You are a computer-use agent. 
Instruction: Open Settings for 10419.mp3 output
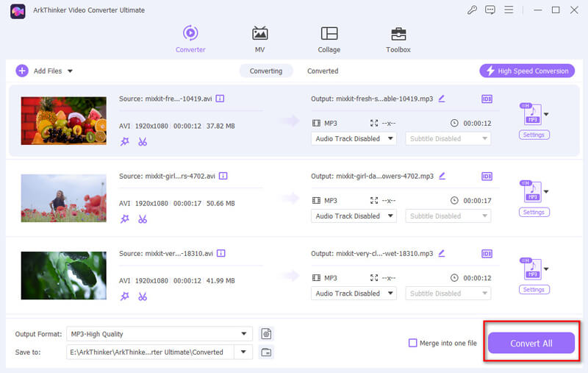534,135
